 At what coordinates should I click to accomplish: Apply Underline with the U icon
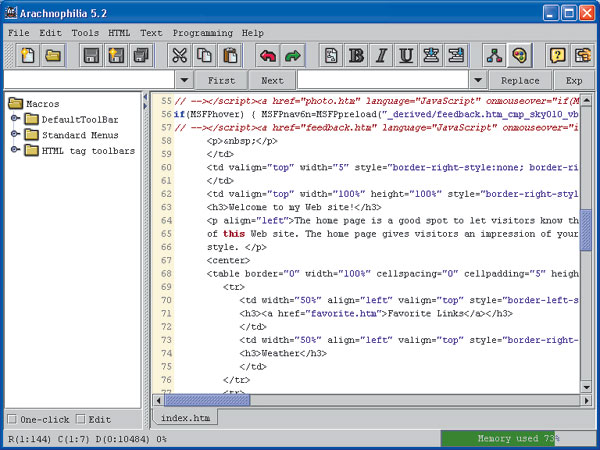(406, 55)
